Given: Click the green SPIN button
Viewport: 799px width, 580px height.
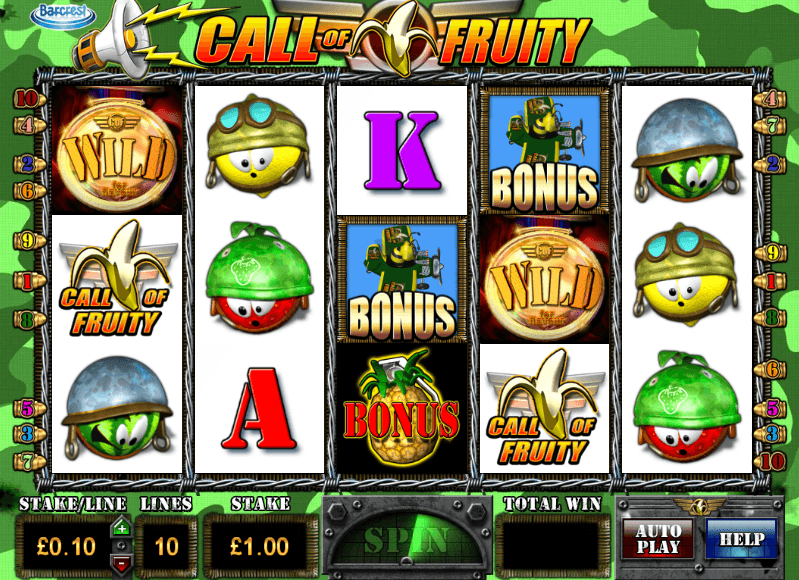Looking at the screenshot, I should pos(407,539).
